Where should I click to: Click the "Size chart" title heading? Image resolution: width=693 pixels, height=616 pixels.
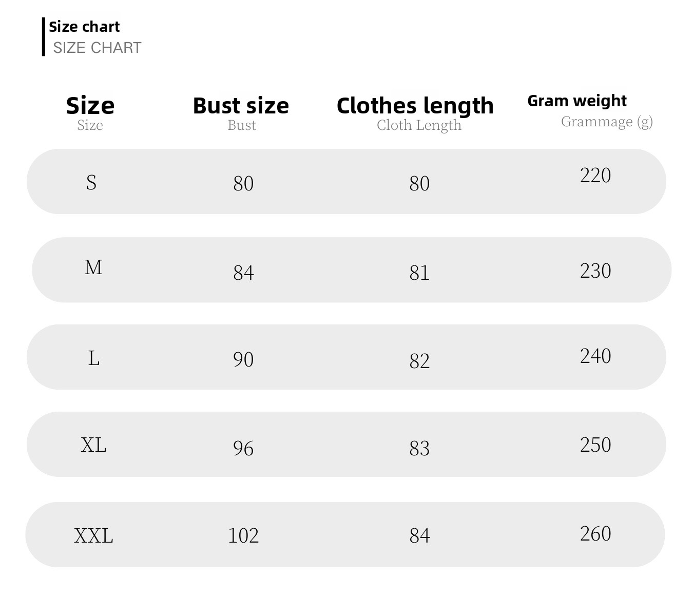point(84,27)
